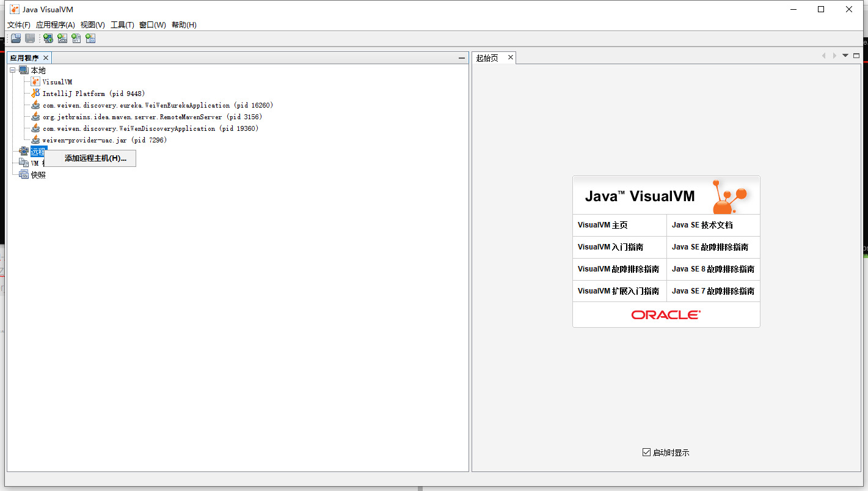
Task: Open the Java SE 7 故障排除指南 link
Action: 713,291
